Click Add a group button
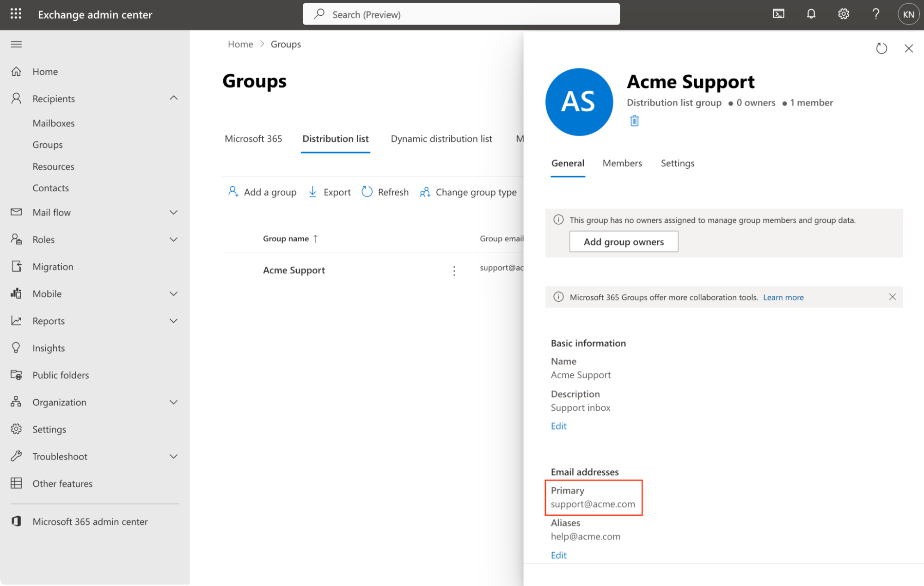 [x=262, y=192]
